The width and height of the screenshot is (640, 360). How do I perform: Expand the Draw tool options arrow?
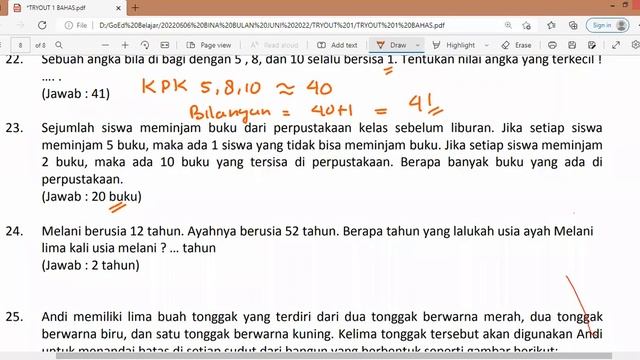[418, 45]
